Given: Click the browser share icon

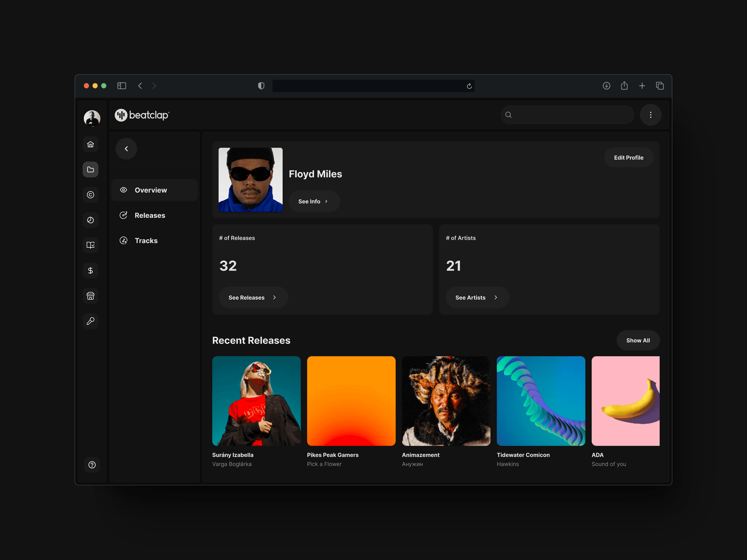Looking at the screenshot, I should [624, 86].
